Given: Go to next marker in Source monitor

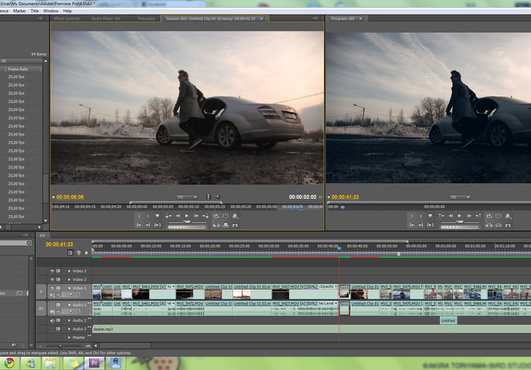Looking at the screenshot, I should 206,216.
